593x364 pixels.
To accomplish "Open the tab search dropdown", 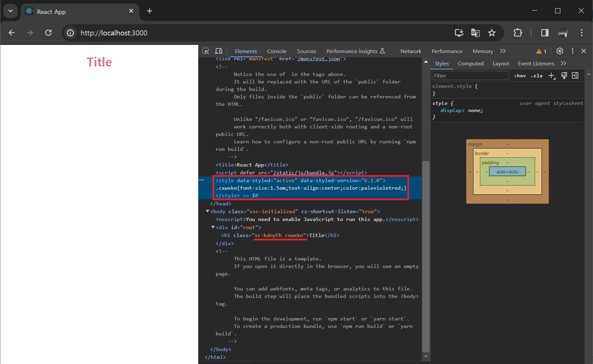I will coord(11,11).
